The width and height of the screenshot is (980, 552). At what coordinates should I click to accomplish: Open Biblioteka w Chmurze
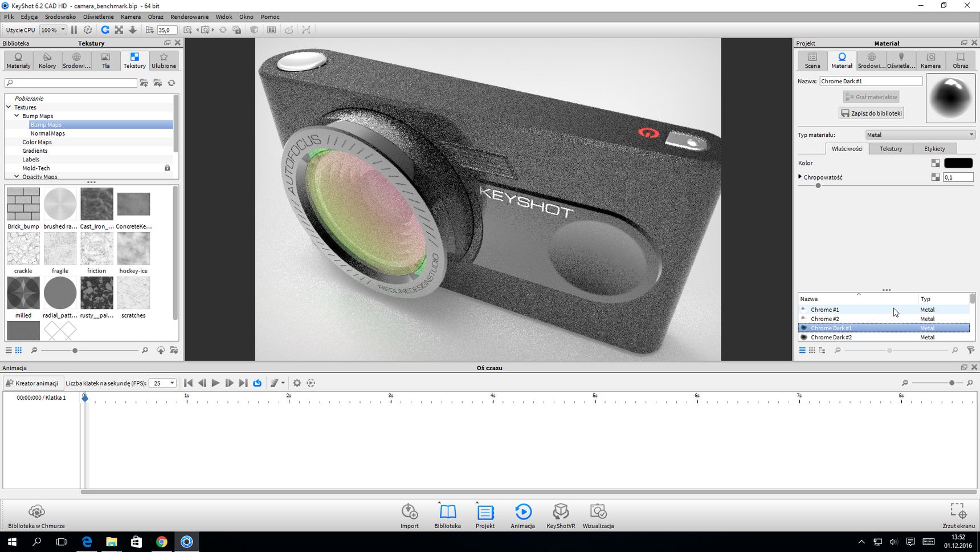[x=36, y=516]
